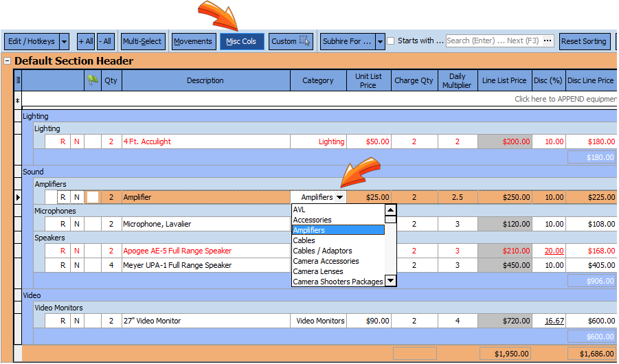Toggle the flag cell in Amplifier row
The width and height of the screenshot is (619, 364).
(93, 197)
